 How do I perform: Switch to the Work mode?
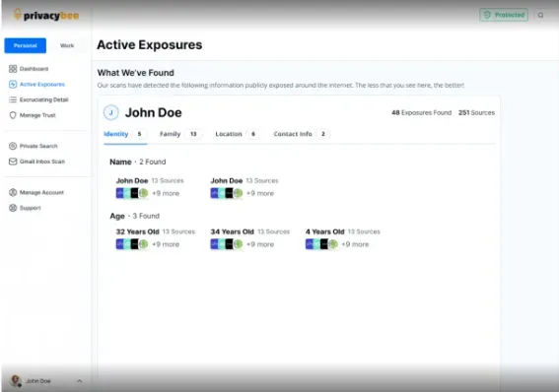coord(67,45)
